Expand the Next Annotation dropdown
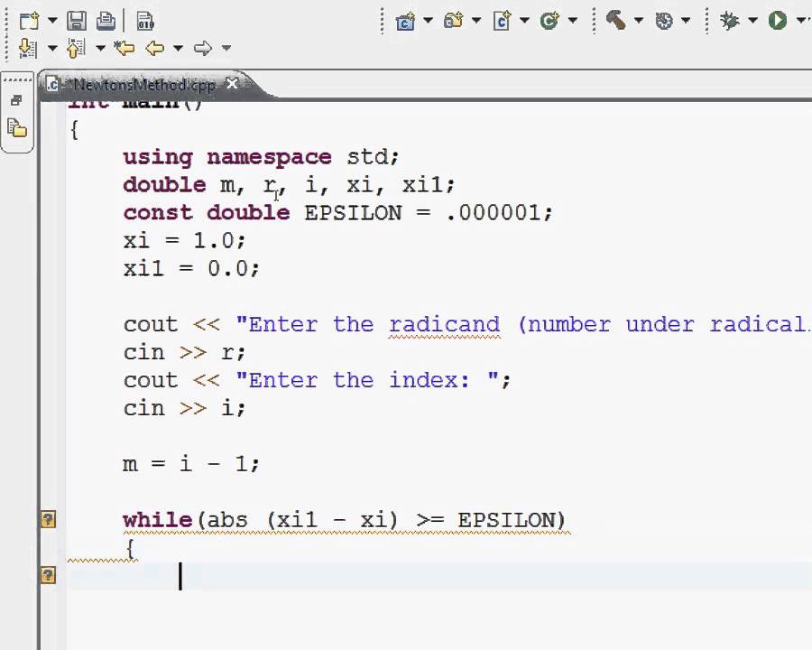This screenshot has height=650, width=812. click(52, 48)
